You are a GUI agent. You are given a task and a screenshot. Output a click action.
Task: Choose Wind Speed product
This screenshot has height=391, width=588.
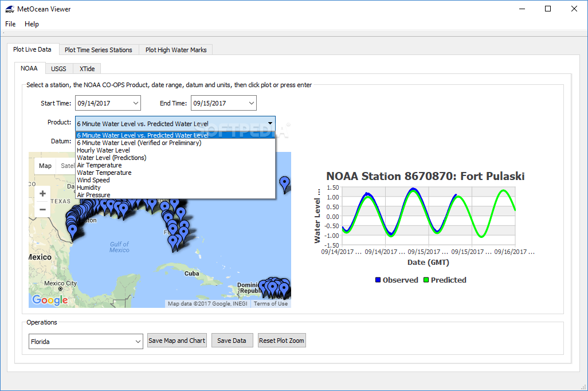click(175, 180)
